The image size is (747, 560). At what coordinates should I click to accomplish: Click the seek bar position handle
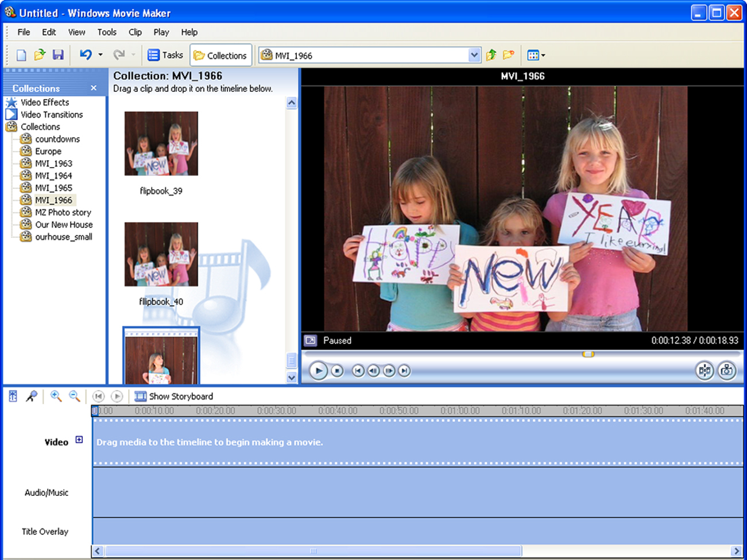[588, 354]
